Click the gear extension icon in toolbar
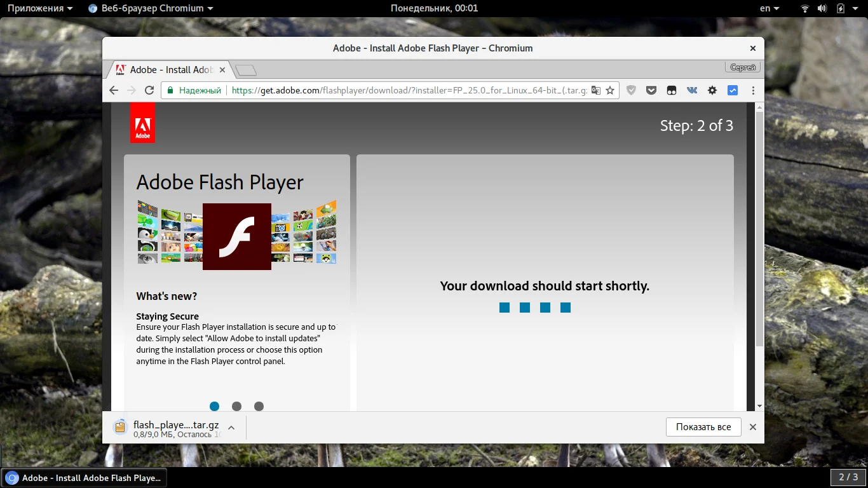 pos(712,90)
